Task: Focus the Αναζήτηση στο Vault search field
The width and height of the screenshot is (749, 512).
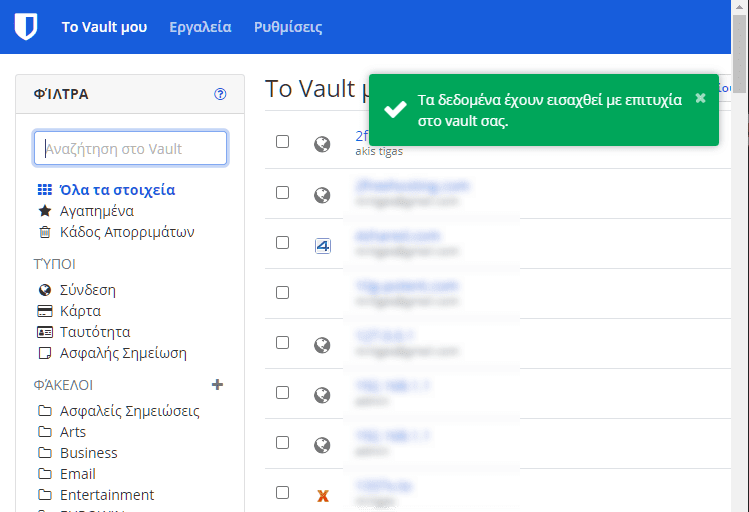Action: tap(130, 149)
